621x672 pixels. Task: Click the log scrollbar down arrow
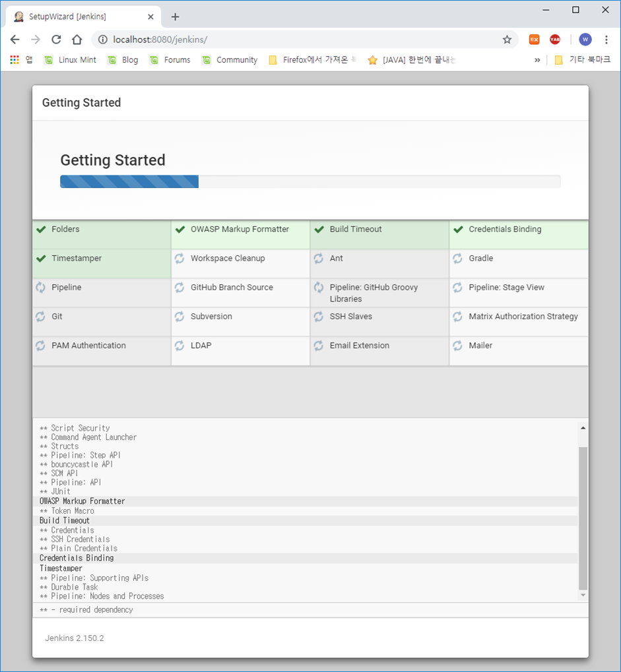coord(583,595)
